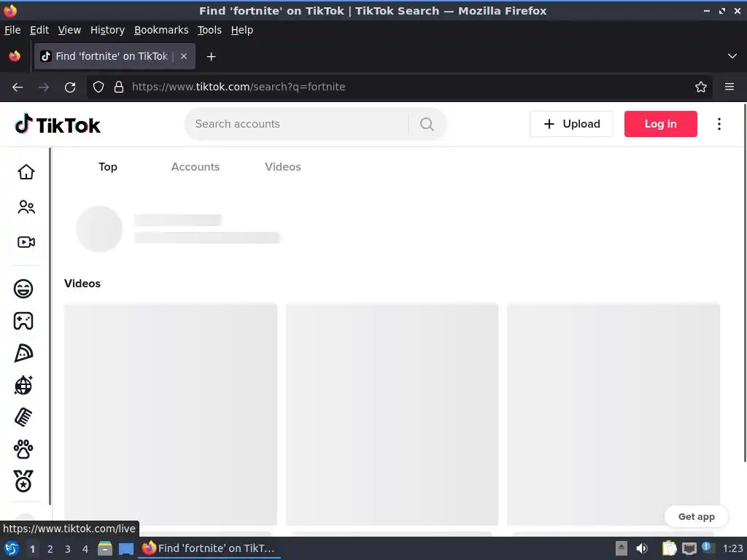Expand the list all tabs chevron
This screenshot has width=747, height=560.
point(732,56)
